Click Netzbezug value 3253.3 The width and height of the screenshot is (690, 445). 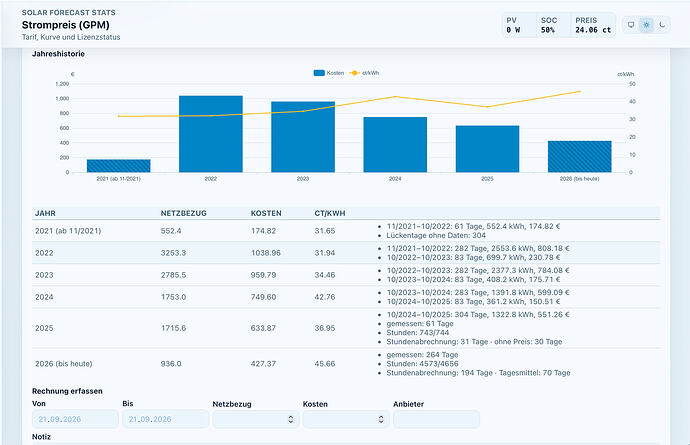click(x=173, y=253)
